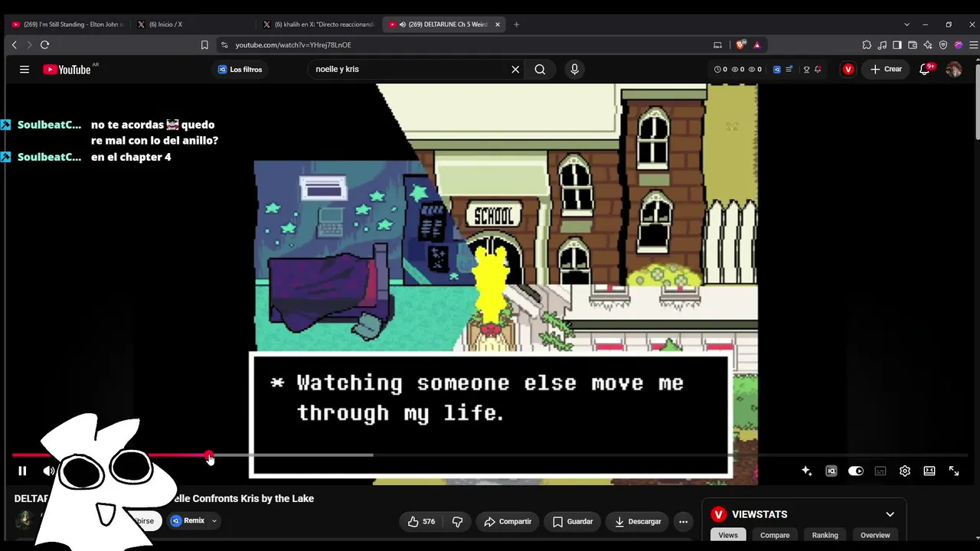Click the channel avatar thumbnail
Image resolution: width=980 pixels, height=551 pixels.
[24, 520]
